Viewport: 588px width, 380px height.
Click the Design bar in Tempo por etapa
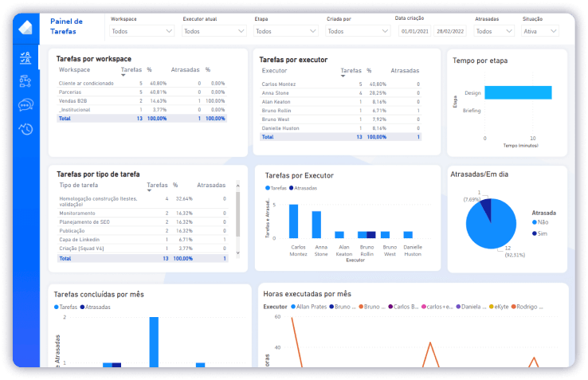pos(518,92)
